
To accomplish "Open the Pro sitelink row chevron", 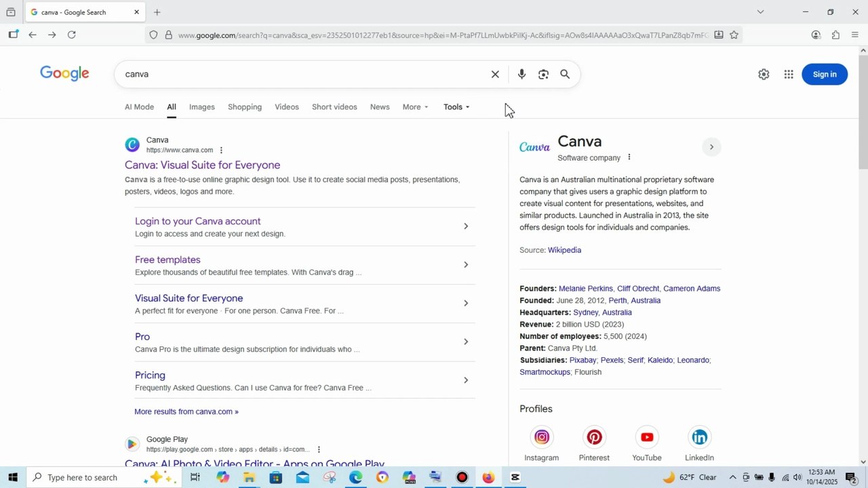I will point(466,342).
